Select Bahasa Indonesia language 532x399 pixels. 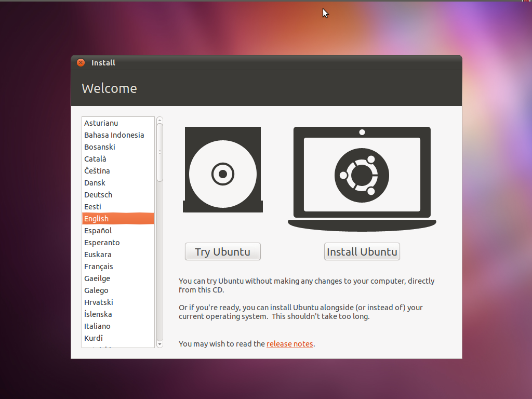(118, 135)
